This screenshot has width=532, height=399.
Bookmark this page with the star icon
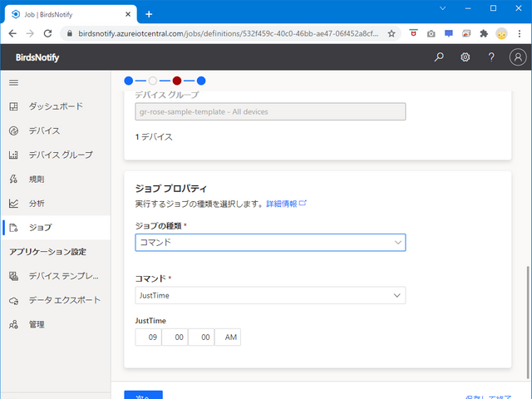[392, 33]
